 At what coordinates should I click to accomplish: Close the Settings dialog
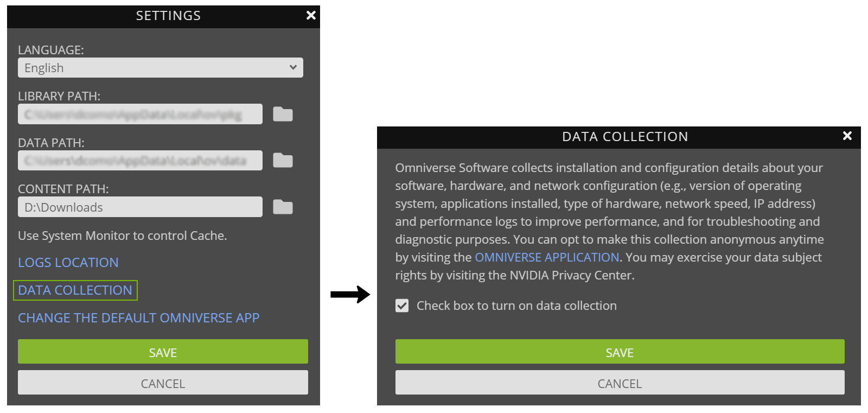coord(311,15)
